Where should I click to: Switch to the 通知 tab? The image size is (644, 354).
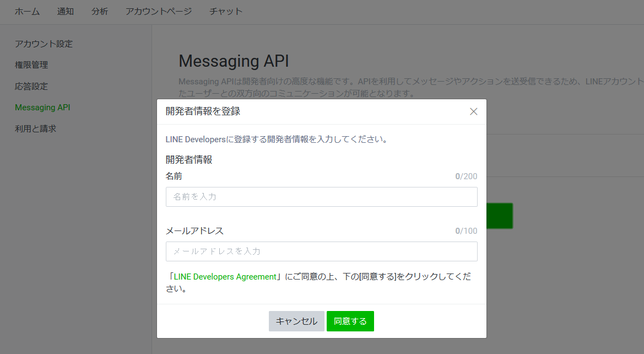pyautogui.click(x=66, y=12)
